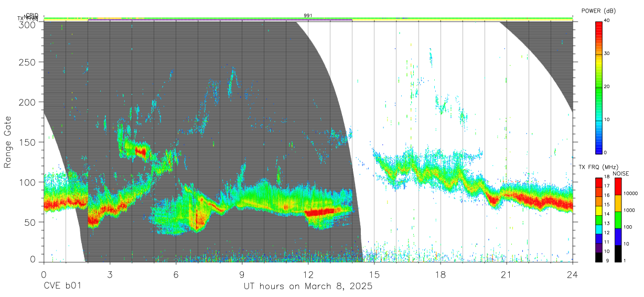
Task: Click the red top of the power colorbar
Action: click(x=599, y=26)
